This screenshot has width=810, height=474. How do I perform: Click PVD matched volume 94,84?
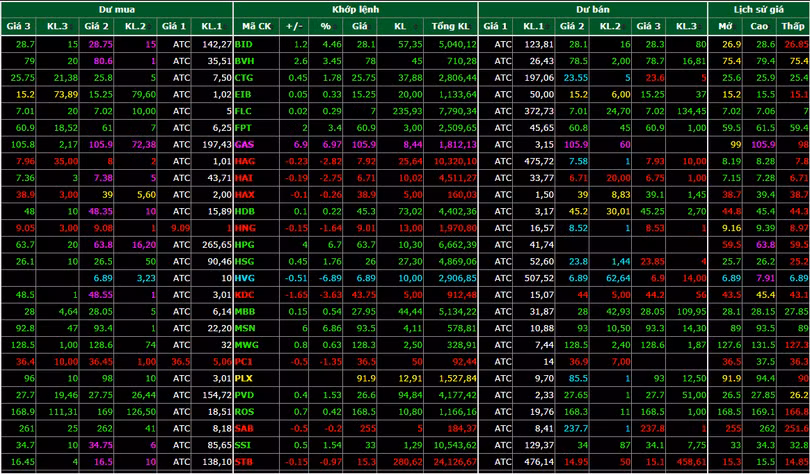click(411, 395)
